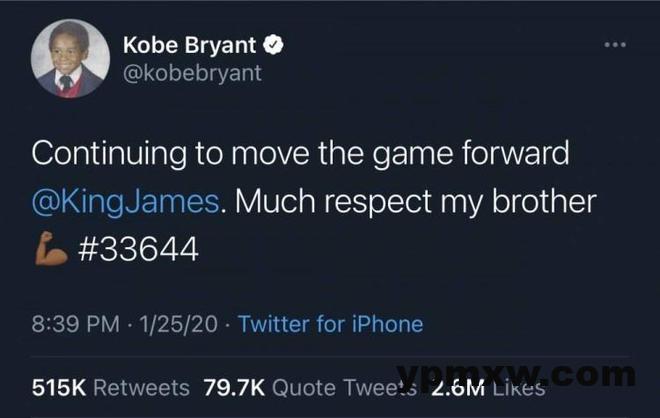Click the Kobe Bryant display name
The height and width of the screenshot is (418, 660).
189,45
